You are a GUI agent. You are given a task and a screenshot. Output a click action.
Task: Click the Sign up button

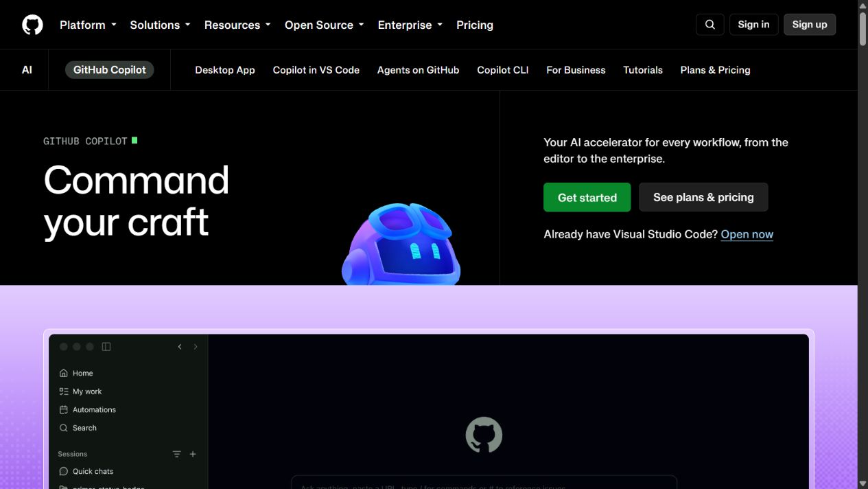[x=810, y=25]
